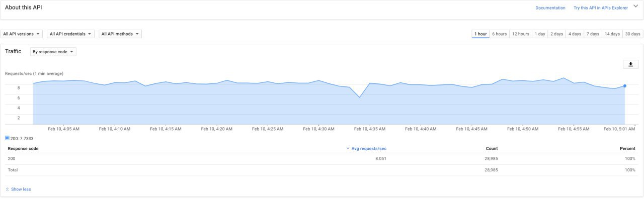644x200 pixels.
Task: Open the All API credentials dropdown
Action: coord(71,34)
